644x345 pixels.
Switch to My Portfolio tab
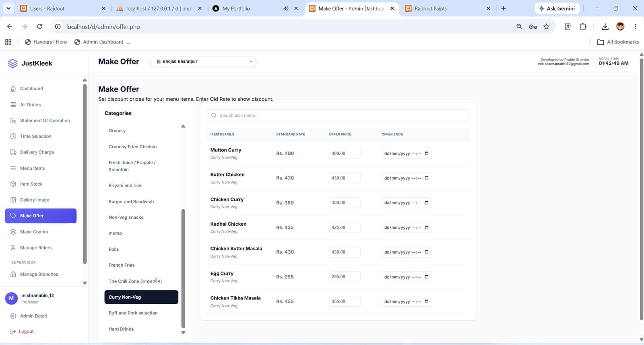(255, 8)
